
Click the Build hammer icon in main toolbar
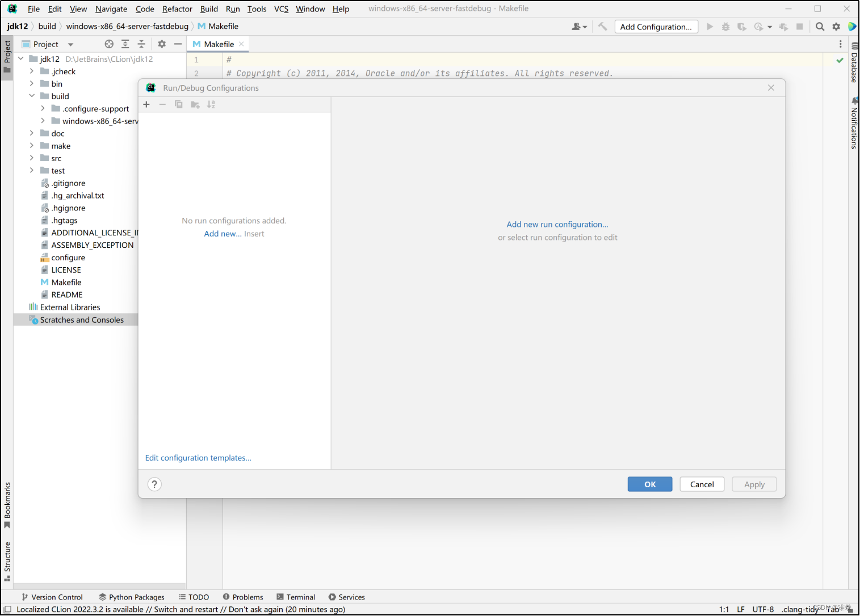pyautogui.click(x=603, y=27)
